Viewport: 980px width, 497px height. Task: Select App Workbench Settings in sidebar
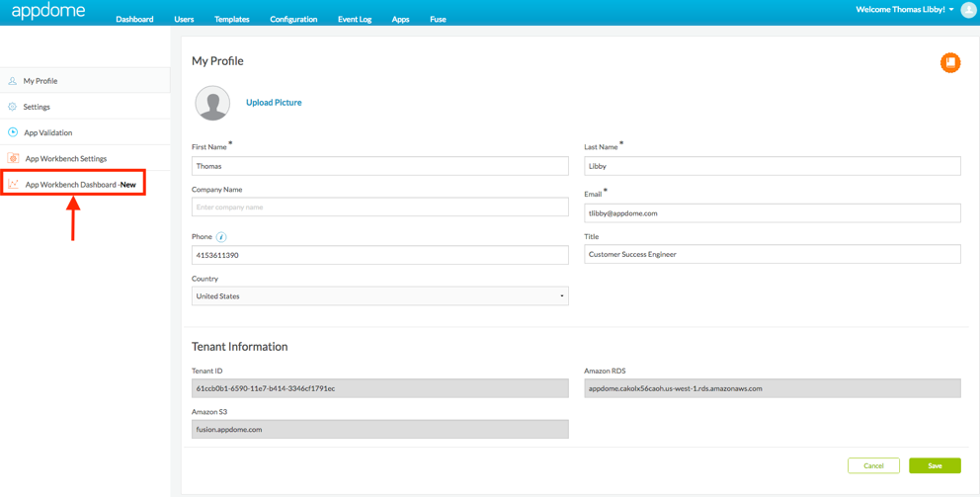[85, 158]
